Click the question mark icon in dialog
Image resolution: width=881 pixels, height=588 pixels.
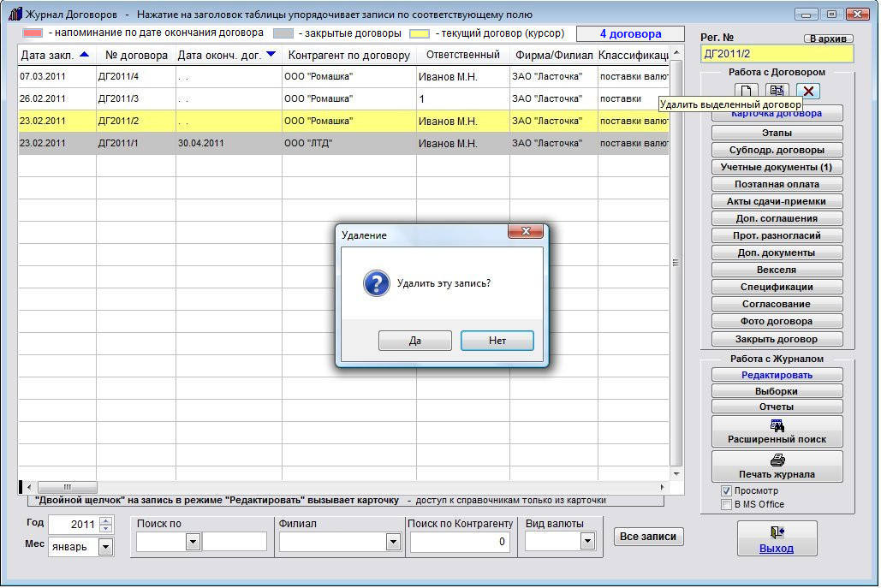[376, 283]
